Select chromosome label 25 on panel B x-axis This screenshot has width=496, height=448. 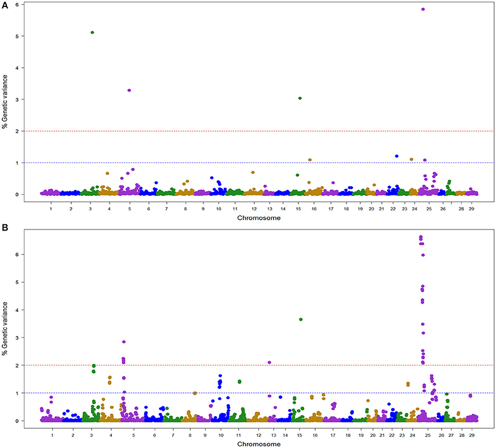[x=428, y=435]
